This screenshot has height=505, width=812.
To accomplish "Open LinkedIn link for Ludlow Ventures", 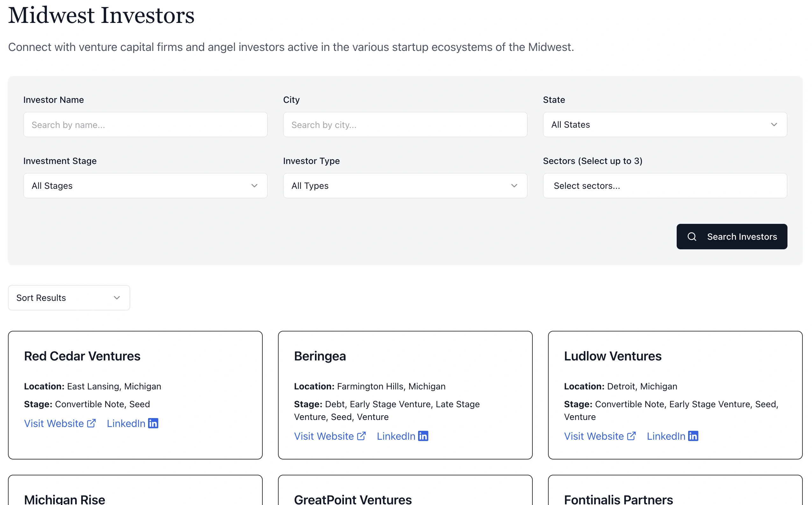I will (673, 436).
